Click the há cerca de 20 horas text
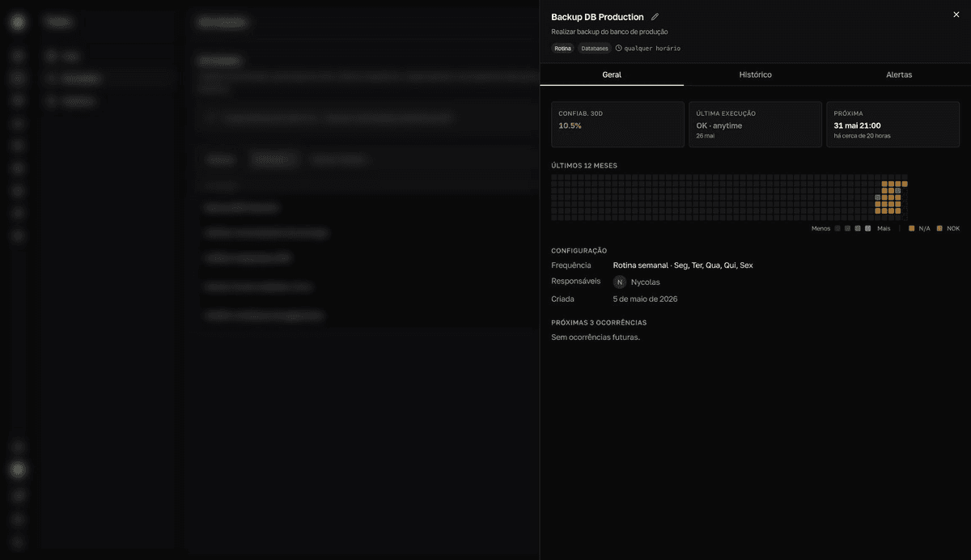Screen dimensions: 971x560 tap(863, 136)
